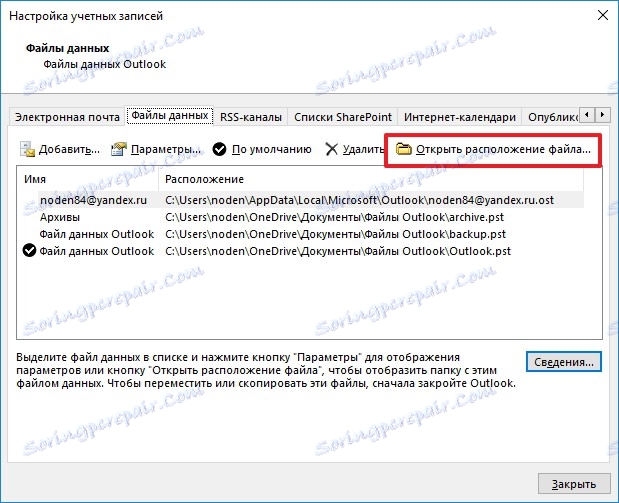The width and height of the screenshot is (619, 503).
Task: Click Параметры... to view file settings
Action: point(166,150)
